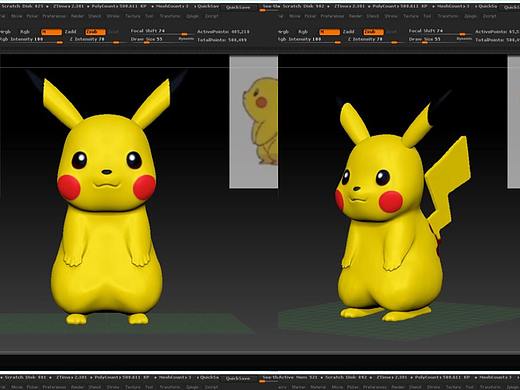Viewport: 520px width, 390px height.
Task: Open Movie menu in top-right ZBrush window
Action: (295, 16)
